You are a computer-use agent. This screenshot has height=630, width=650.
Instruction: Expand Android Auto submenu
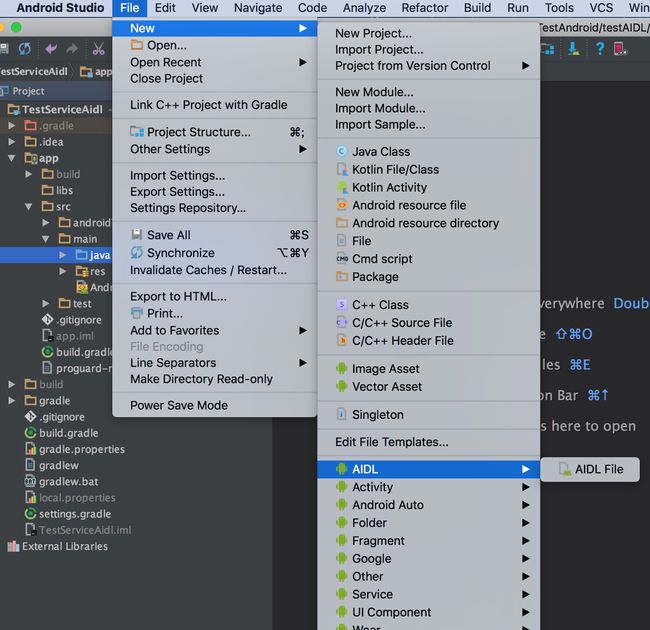point(429,505)
